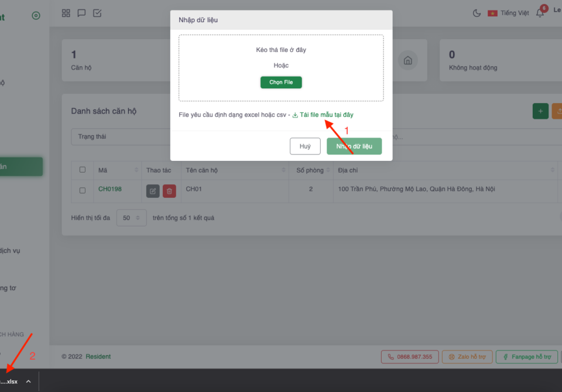Open the chat message icon in header

tap(82, 13)
